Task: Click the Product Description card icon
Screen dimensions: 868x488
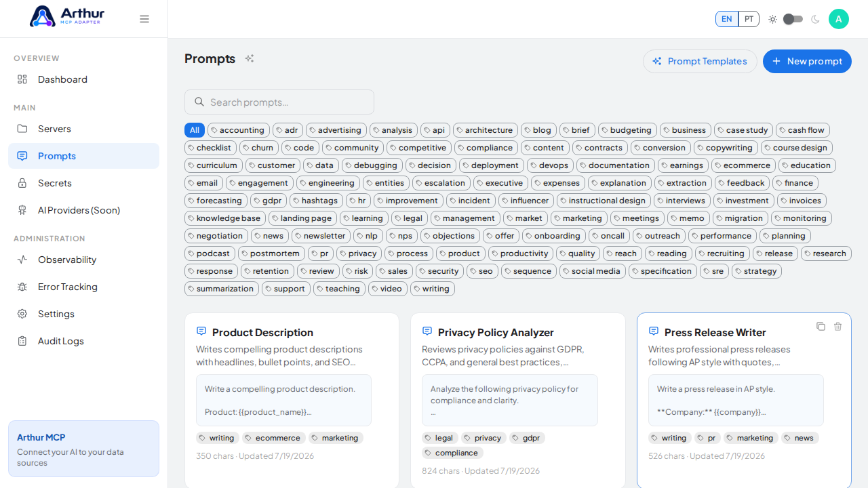Action: point(201,331)
